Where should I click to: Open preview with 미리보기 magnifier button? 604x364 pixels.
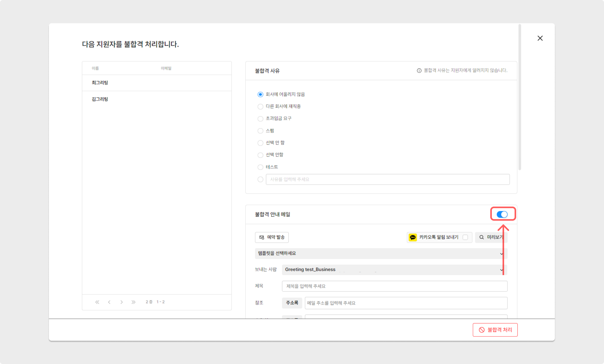click(491, 237)
